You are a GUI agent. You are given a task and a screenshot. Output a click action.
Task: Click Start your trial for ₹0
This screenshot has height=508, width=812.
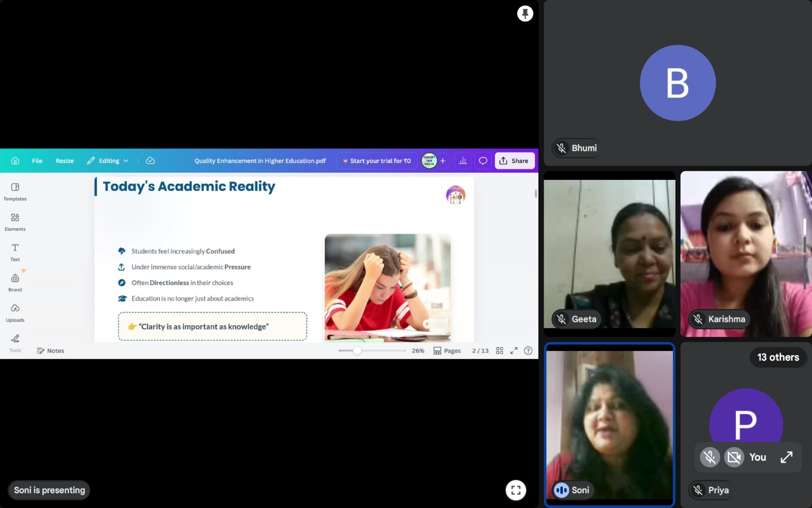click(377, 161)
